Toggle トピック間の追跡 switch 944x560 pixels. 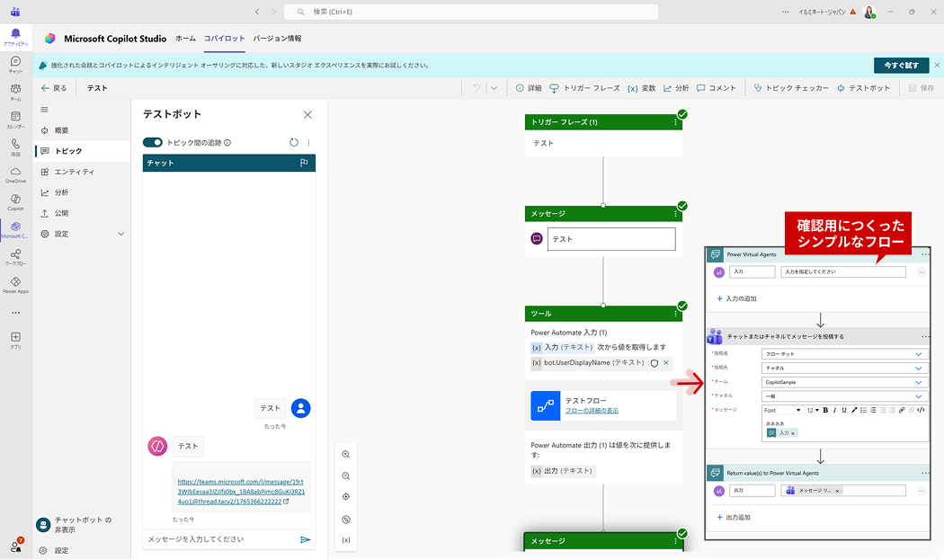coord(153,142)
